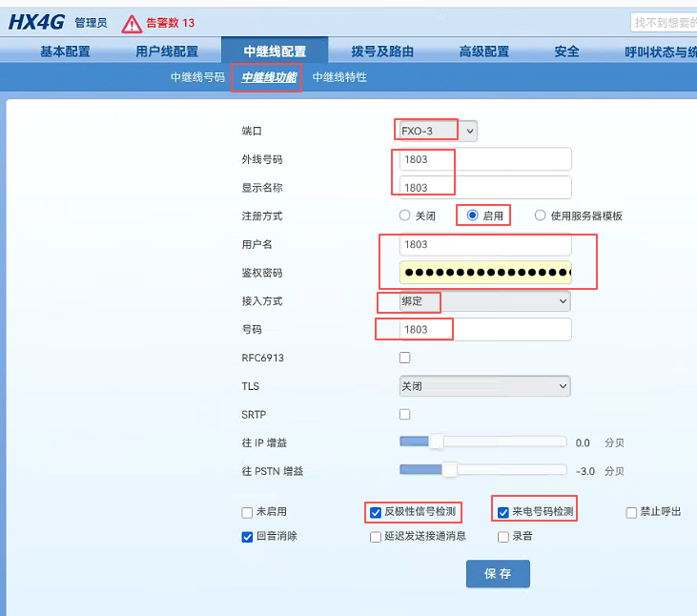Screen dimensions: 697x616
Task: Open the 呼叫状态与统计 tab
Action: [x=661, y=52]
